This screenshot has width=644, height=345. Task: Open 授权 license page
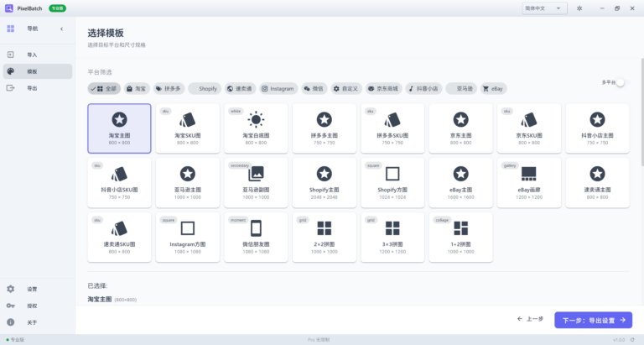38,306
